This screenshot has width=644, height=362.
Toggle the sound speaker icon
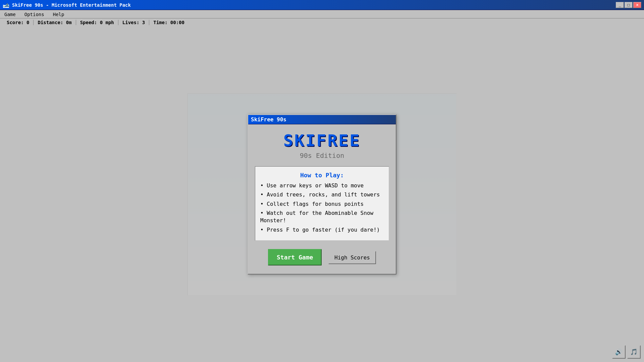pos(619,352)
